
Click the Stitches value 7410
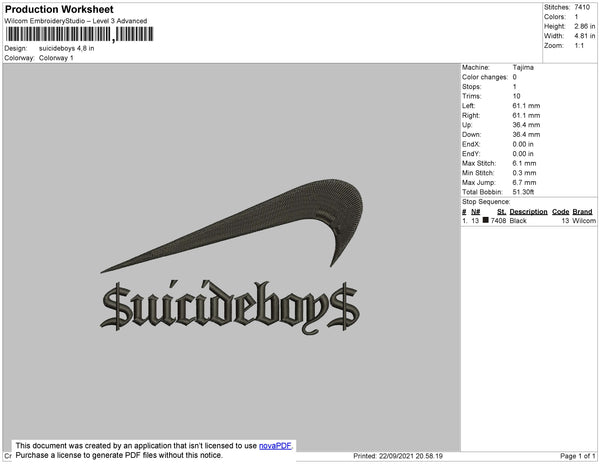pyautogui.click(x=582, y=7)
